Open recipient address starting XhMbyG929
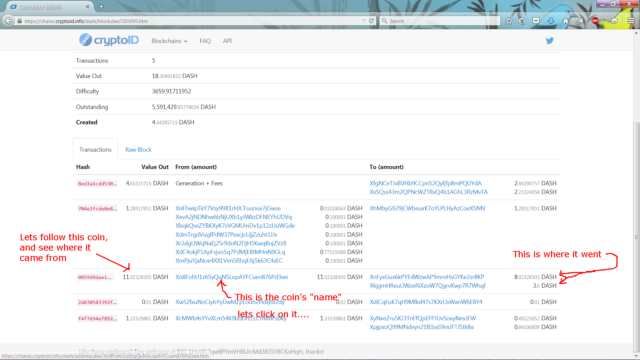The image size is (640, 360). (427, 208)
